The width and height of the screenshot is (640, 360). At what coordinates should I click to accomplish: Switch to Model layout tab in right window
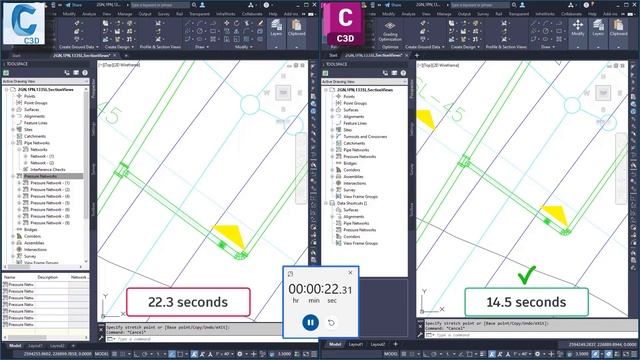pos(335,344)
